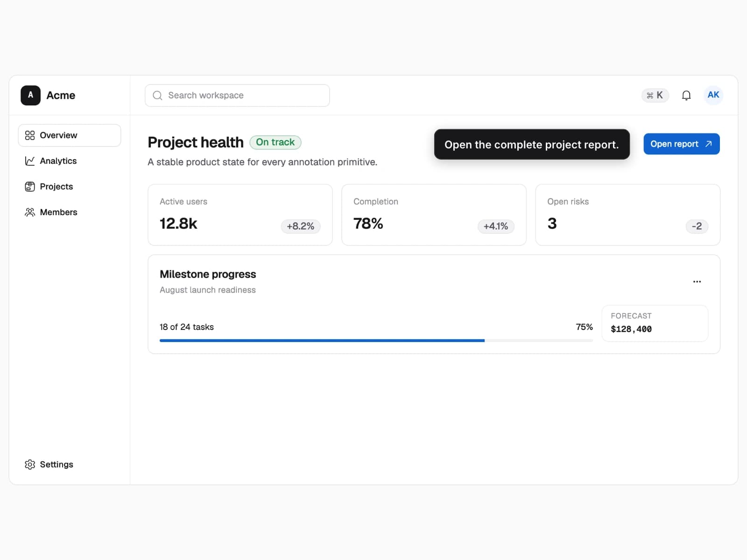Click the Active users 12.8k value
The height and width of the screenshot is (560, 747).
pyautogui.click(x=178, y=224)
